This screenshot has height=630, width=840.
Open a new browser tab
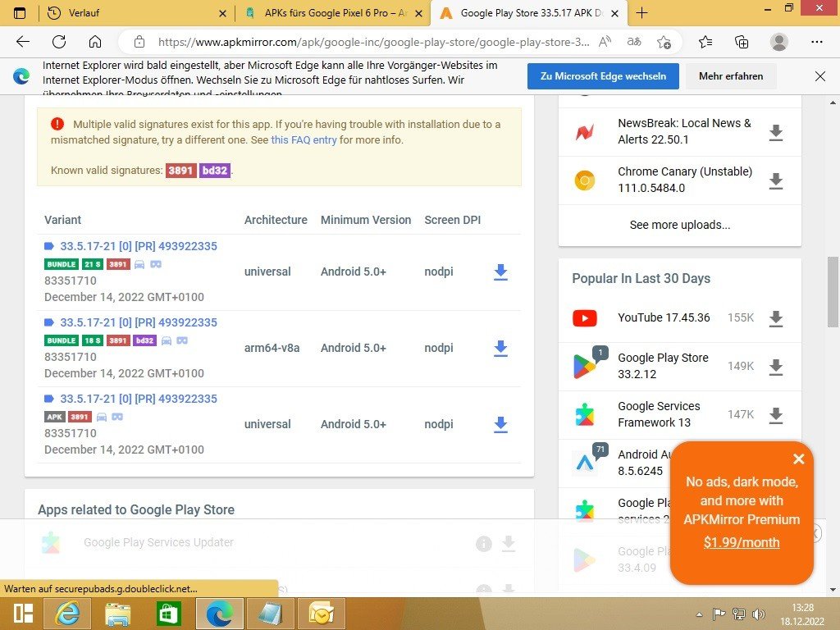click(x=641, y=13)
